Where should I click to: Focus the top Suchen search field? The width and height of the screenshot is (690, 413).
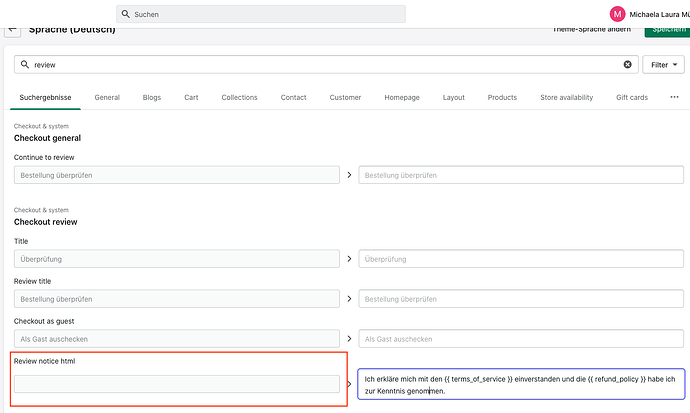pyautogui.click(x=260, y=14)
